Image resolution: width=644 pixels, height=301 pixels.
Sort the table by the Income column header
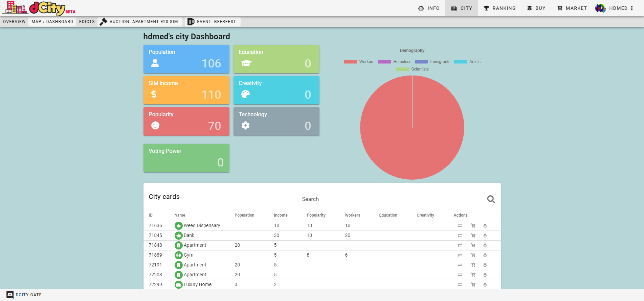pos(281,215)
